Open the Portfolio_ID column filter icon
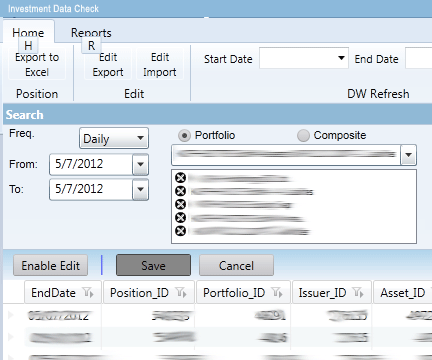 277,293
